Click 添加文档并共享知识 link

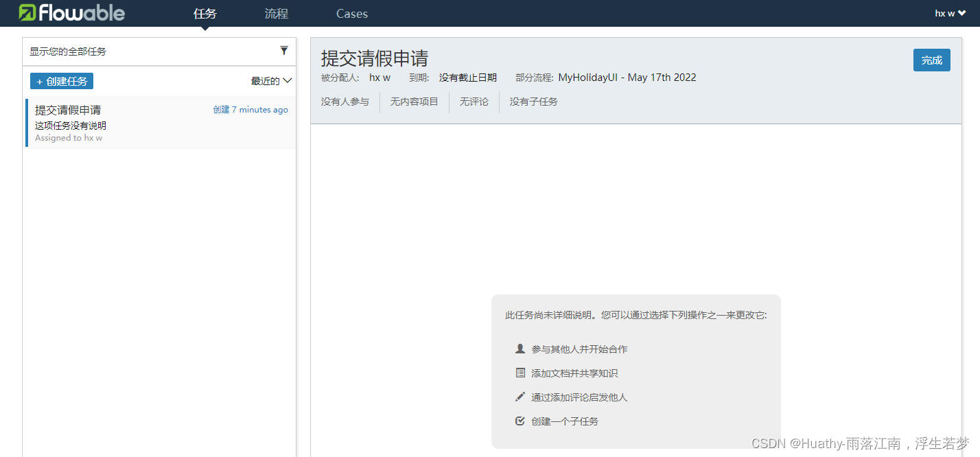coord(574,373)
